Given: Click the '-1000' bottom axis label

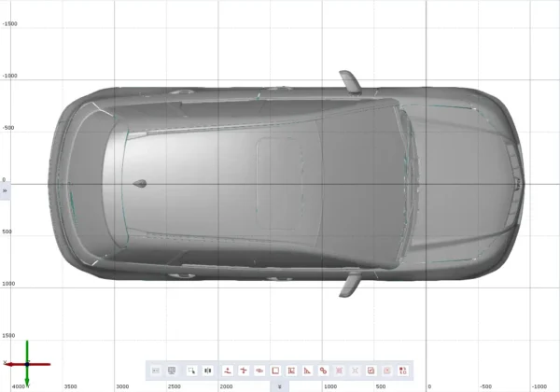Looking at the screenshot, I should coord(539,386).
